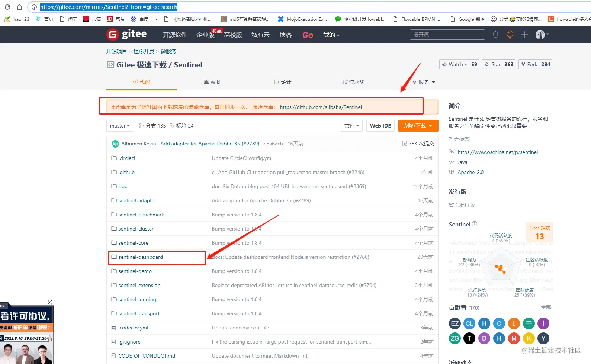Open the Web IDE button
This screenshot has width=591, height=364.
coord(380,126)
